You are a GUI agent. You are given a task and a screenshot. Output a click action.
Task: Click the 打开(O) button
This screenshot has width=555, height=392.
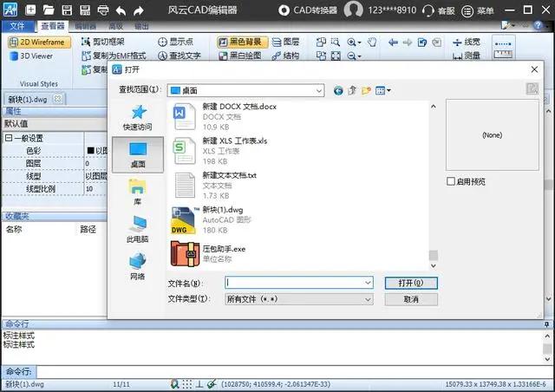(x=411, y=283)
